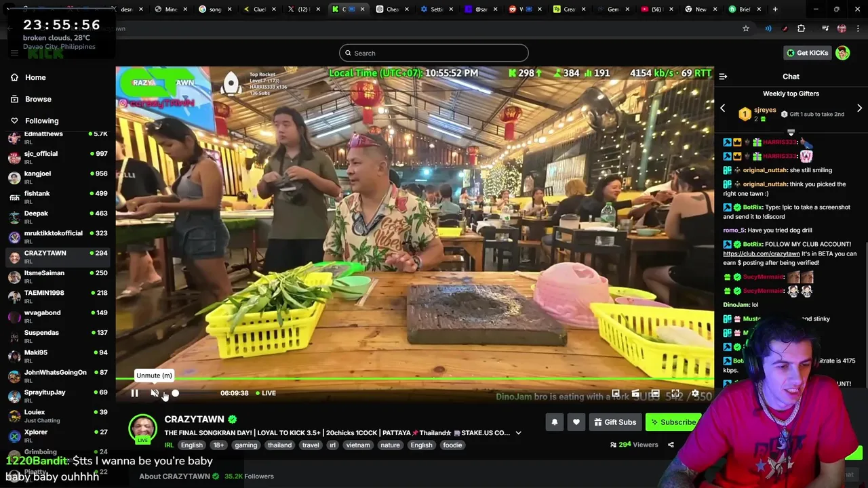
Task: Open Louiex Just Chatting channel
Action: tap(58, 415)
